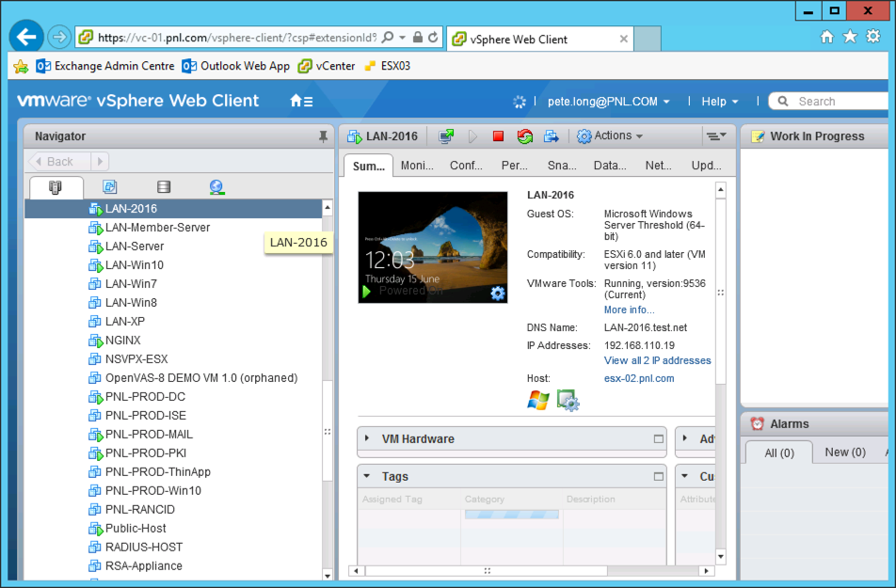The height and width of the screenshot is (588, 896).
Task: Launch remote console icon for LAN-2016
Action: pyautogui.click(x=446, y=136)
